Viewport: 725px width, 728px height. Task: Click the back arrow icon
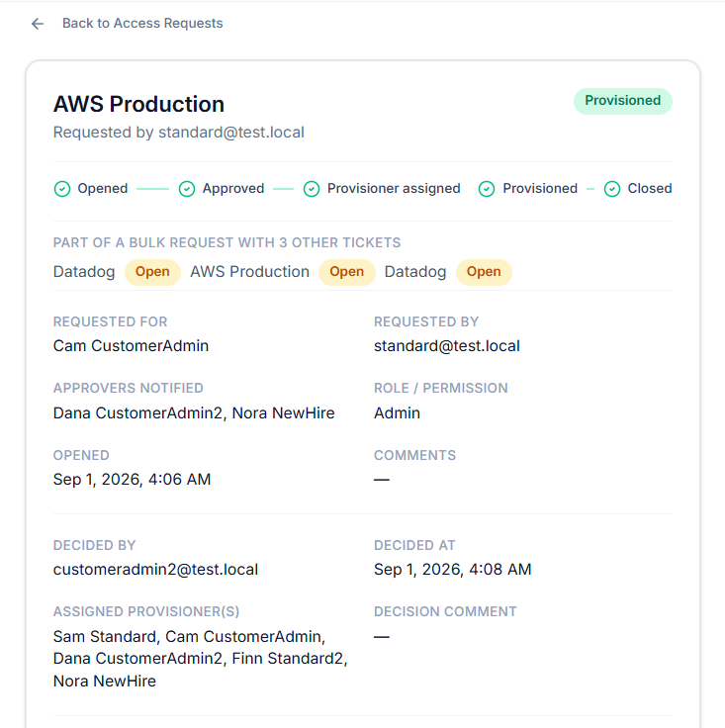tap(38, 24)
